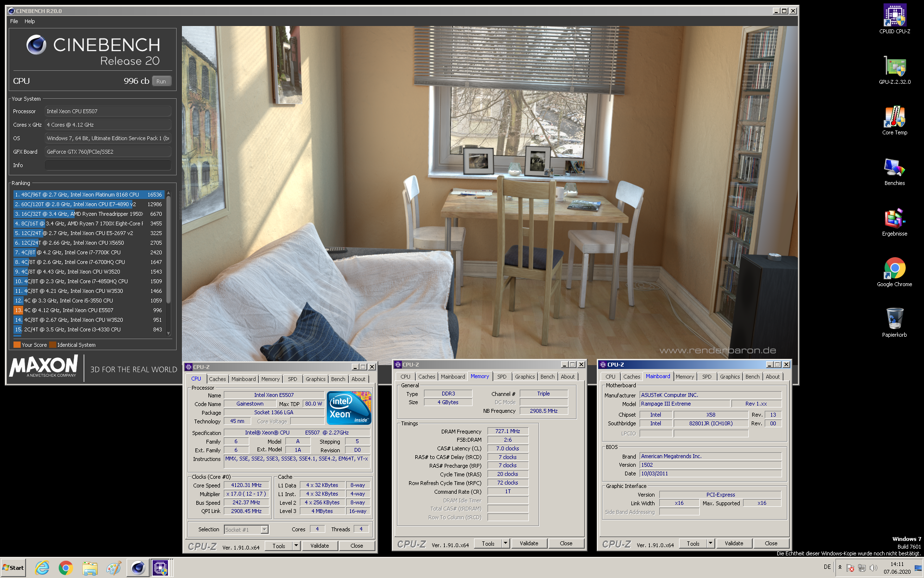This screenshot has height=578, width=924.
Task: Select the Xeon Platinum 8168 ranking row
Action: click(x=89, y=195)
